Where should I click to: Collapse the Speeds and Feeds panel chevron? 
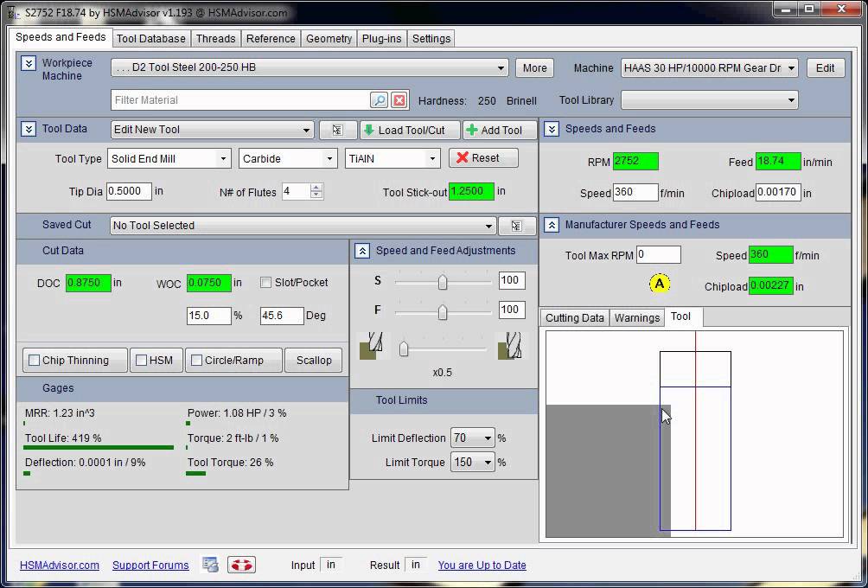pyautogui.click(x=552, y=129)
